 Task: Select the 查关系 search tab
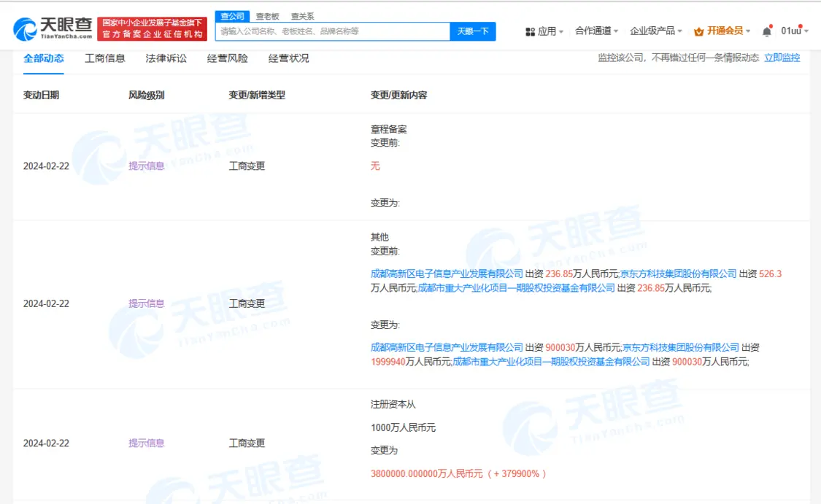[x=302, y=16]
